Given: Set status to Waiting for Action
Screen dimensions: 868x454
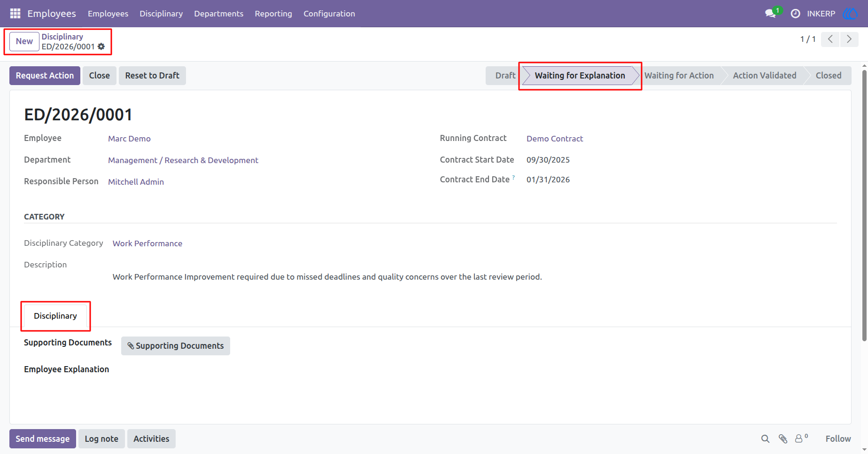Looking at the screenshot, I should point(679,76).
